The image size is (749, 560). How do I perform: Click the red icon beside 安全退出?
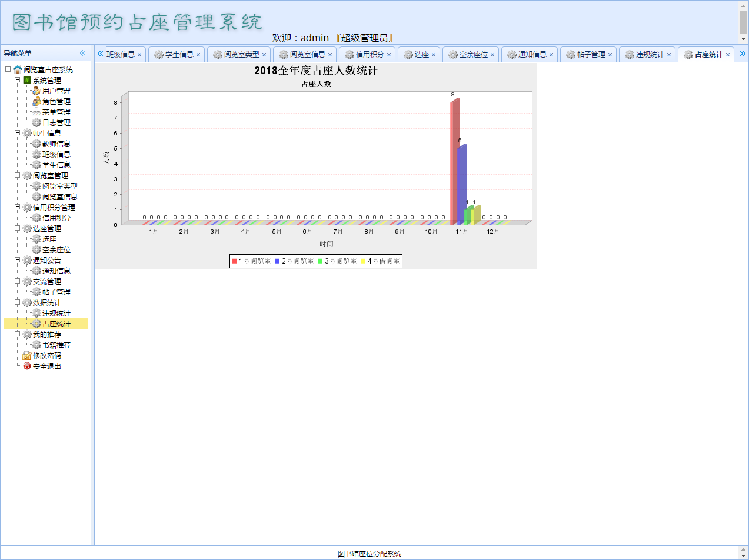coord(27,366)
